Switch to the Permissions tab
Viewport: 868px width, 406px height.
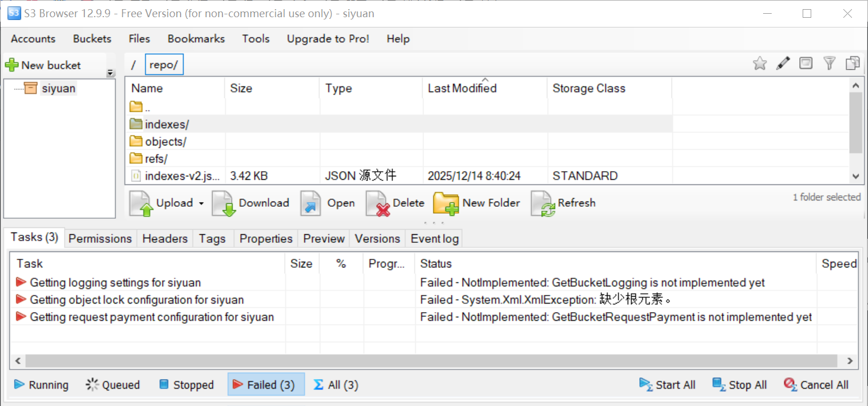100,239
